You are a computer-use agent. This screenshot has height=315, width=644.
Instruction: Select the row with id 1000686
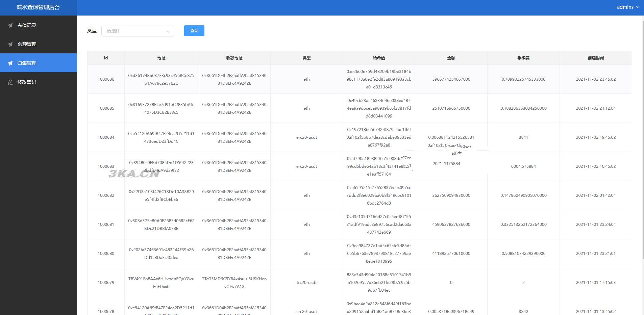click(106, 79)
